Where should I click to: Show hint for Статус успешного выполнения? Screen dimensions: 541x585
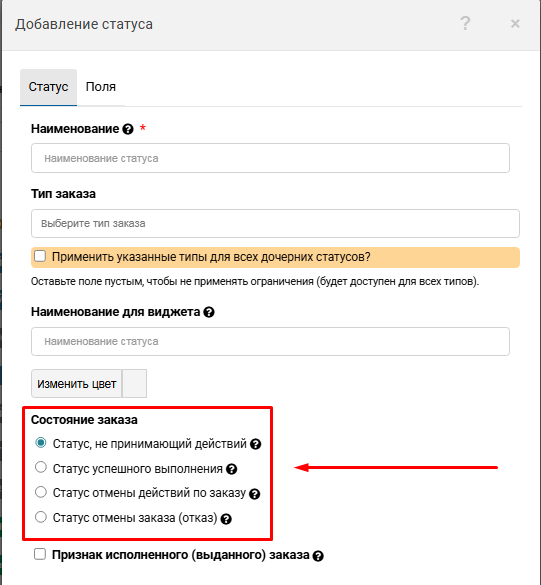232,469
